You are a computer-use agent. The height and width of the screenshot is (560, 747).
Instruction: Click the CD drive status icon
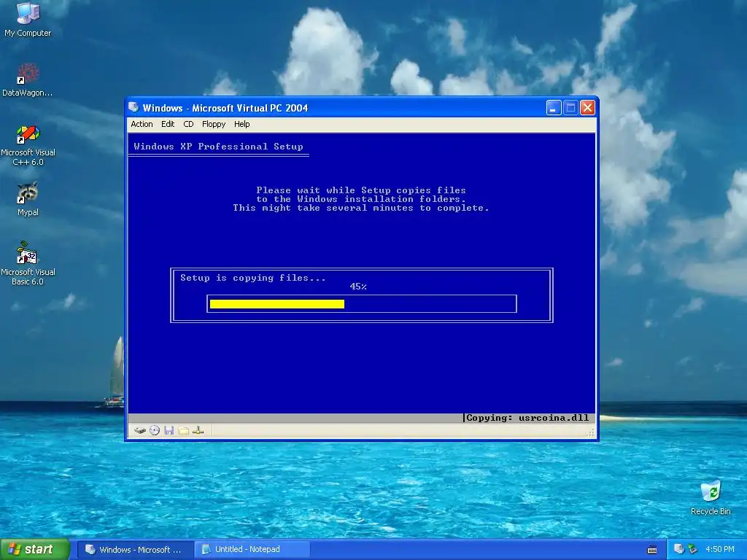coord(155,430)
